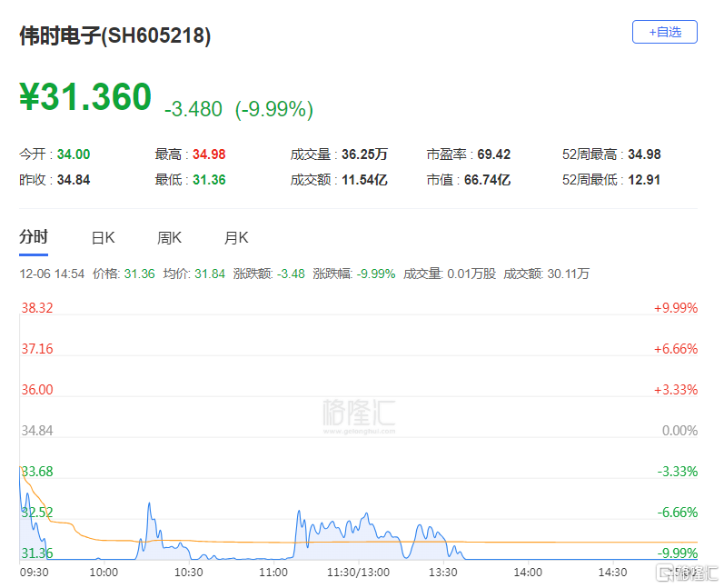Click 均价 31.84 in info line

click(193, 274)
